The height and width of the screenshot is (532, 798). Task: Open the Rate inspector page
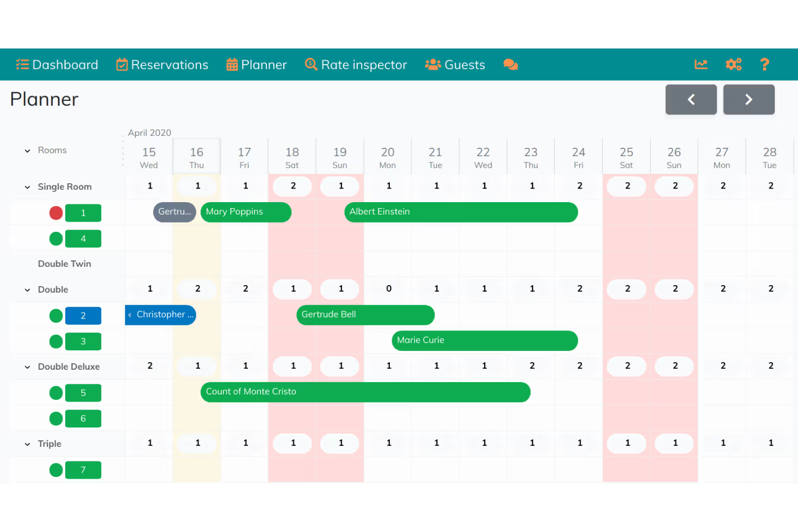(356, 65)
